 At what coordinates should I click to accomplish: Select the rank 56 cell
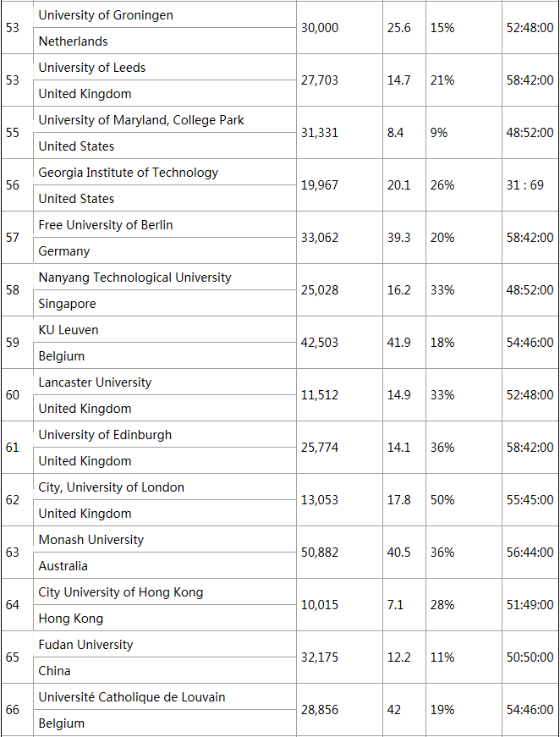click(13, 185)
